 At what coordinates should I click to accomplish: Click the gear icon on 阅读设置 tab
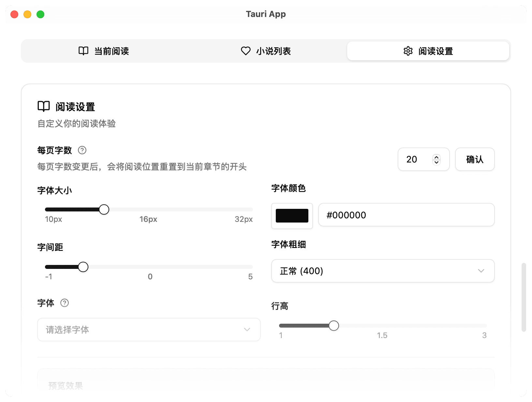pos(408,51)
